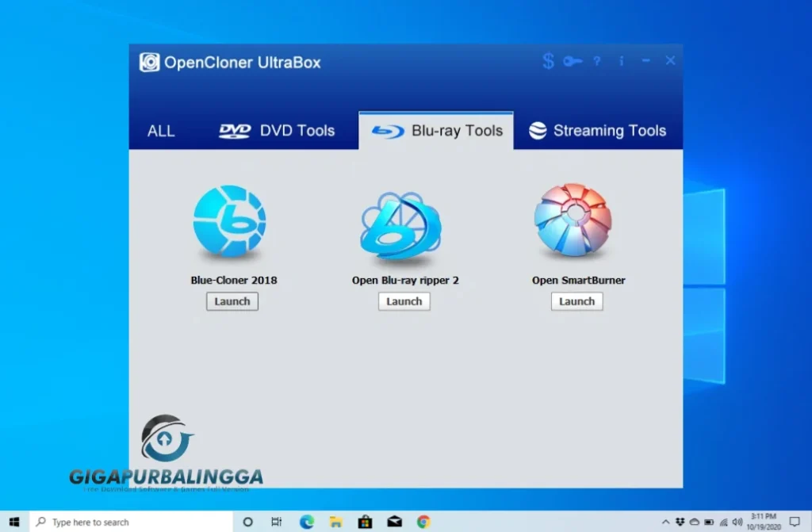Minimize the UltraBox window
The width and height of the screenshot is (812, 532).
(646, 61)
